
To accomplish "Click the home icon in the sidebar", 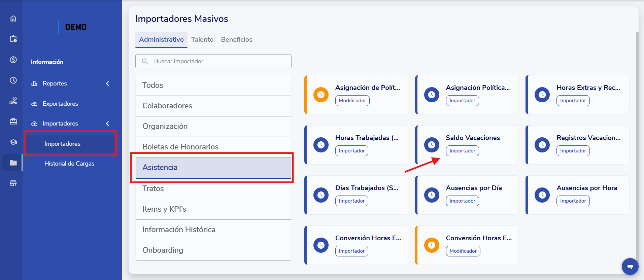I will pos(13,19).
